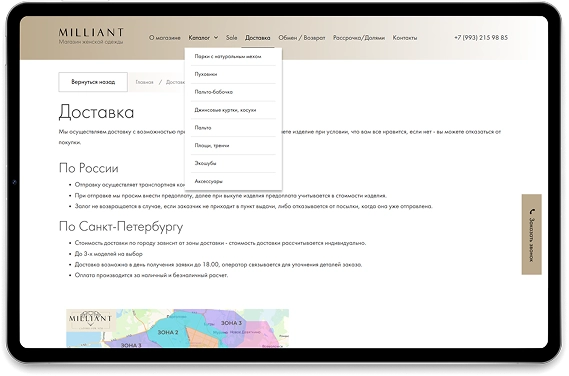
Task: Select the Доставка navigation item
Action: click(x=258, y=38)
